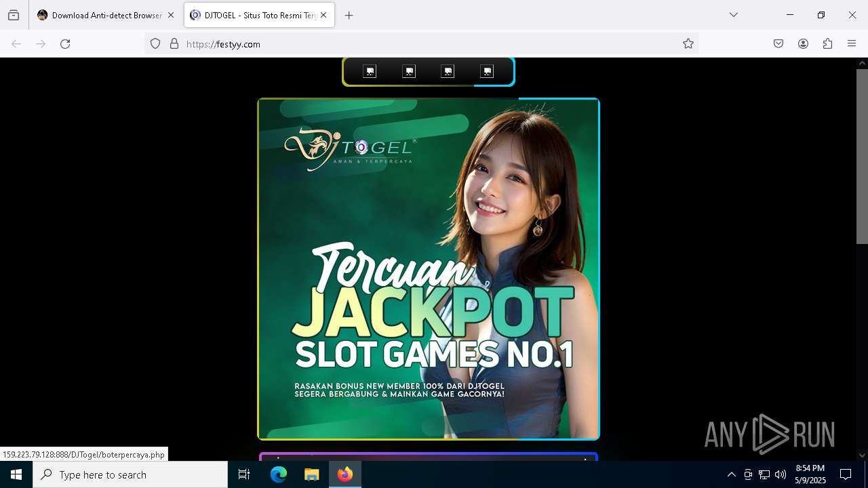Image resolution: width=868 pixels, height=488 pixels.
Task: Click the Type here to search box
Action: (130, 474)
